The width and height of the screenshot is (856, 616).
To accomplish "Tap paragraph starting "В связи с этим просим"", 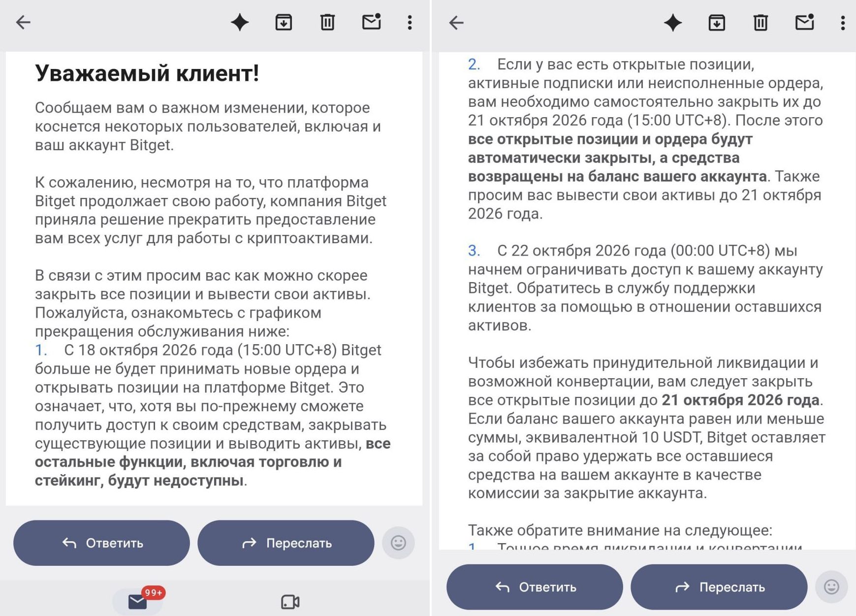I will [203, 303].
